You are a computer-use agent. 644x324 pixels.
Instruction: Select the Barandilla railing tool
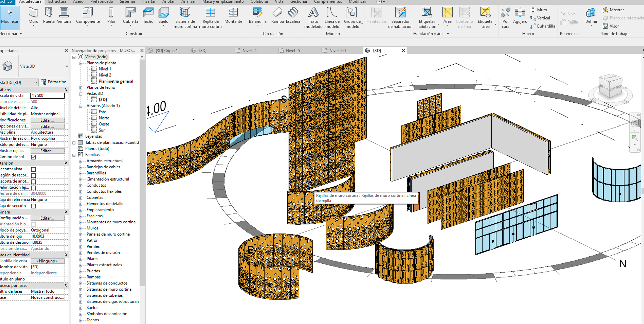point(257,16)
